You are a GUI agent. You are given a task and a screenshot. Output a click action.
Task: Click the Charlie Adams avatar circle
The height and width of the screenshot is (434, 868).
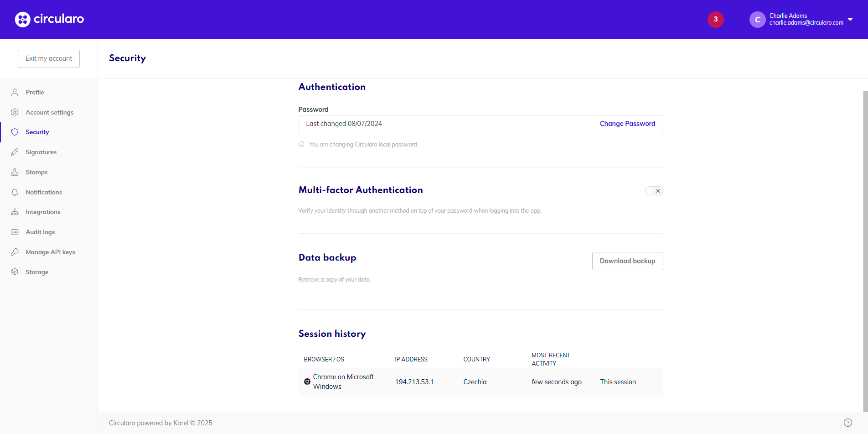coord(757,20)
